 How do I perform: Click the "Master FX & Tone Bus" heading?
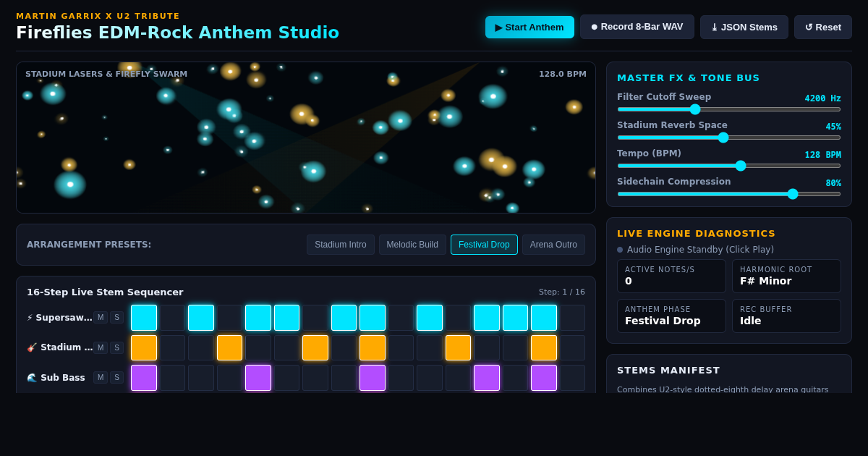[x=689, y=78]
